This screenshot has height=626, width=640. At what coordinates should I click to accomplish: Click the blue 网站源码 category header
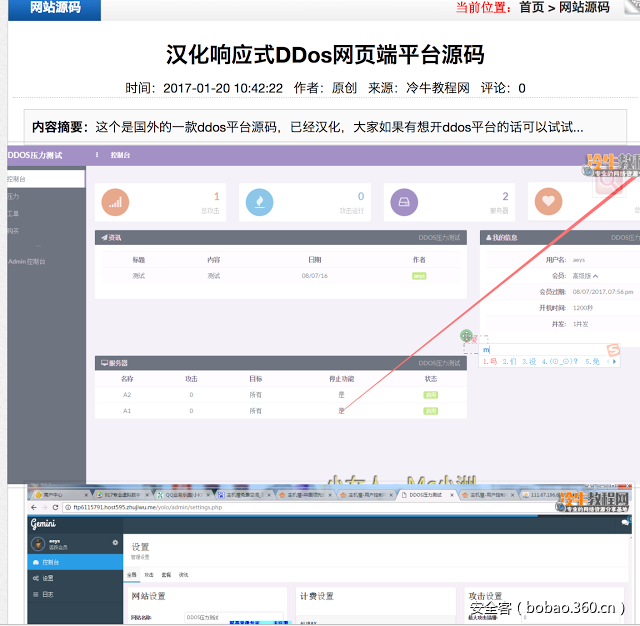tap(55, 8)
